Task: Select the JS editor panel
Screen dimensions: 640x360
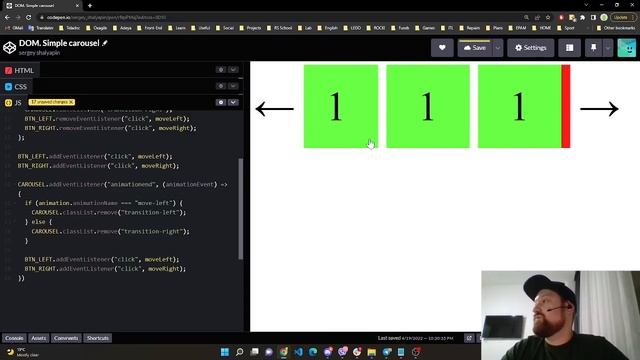Action: pos(13,102)
